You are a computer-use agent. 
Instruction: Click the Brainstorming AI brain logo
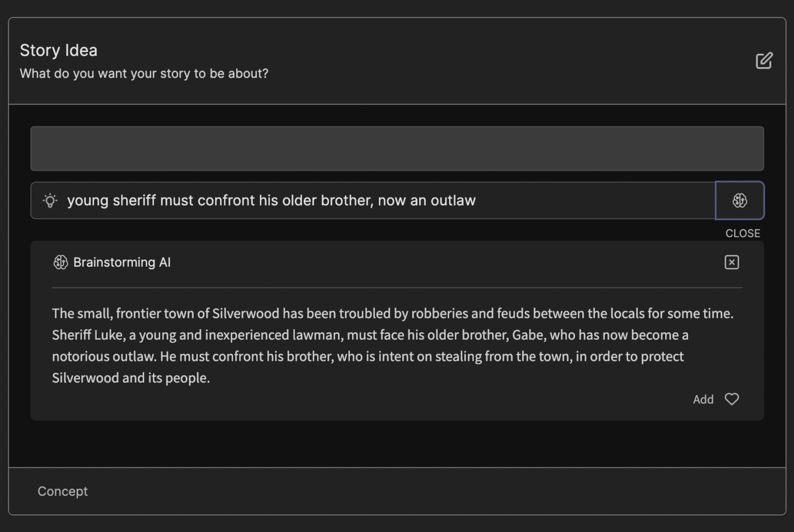coord(60,262)
